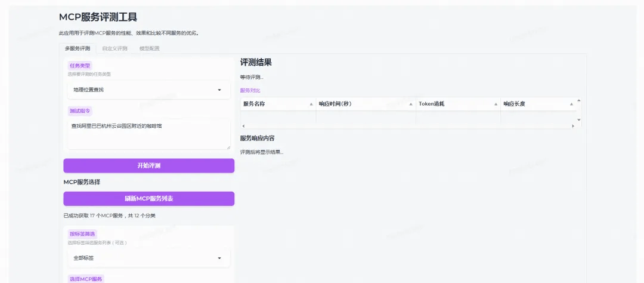644x283 pixels.
Task: Click the MCP服务选择 heading
Action: click(x=82, y=182)
